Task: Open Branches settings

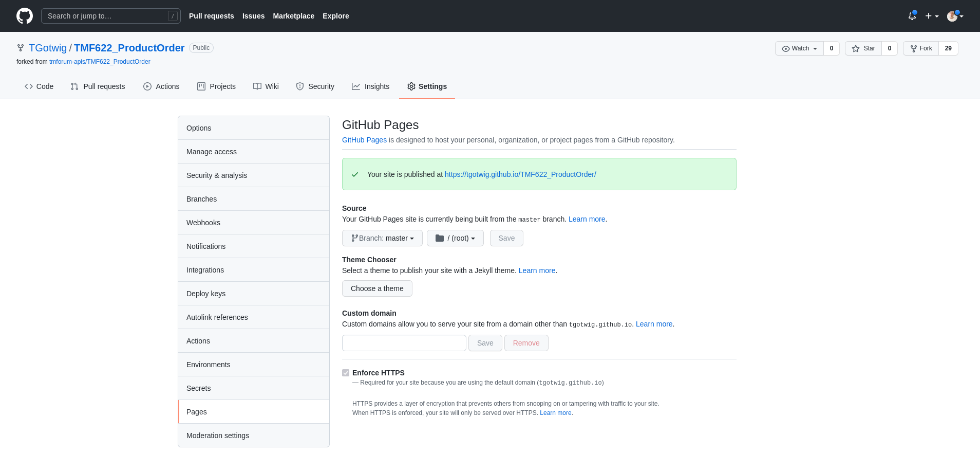Action: click(254, 199)
